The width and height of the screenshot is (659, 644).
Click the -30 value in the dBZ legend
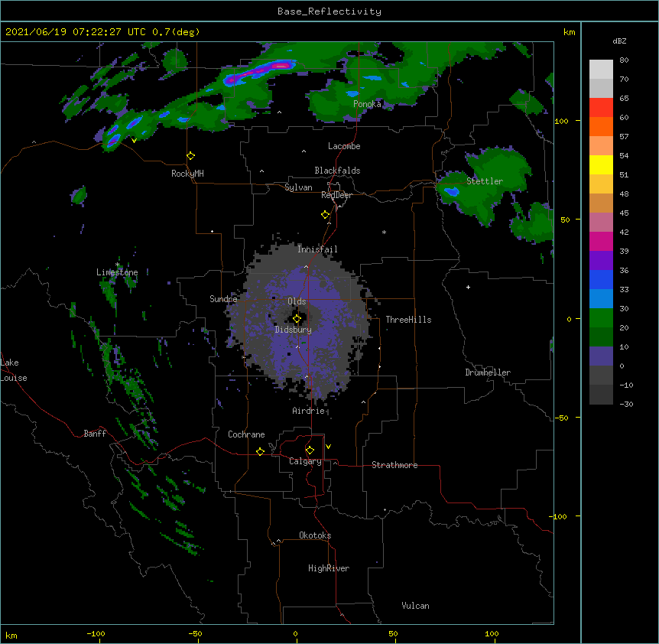626,405
